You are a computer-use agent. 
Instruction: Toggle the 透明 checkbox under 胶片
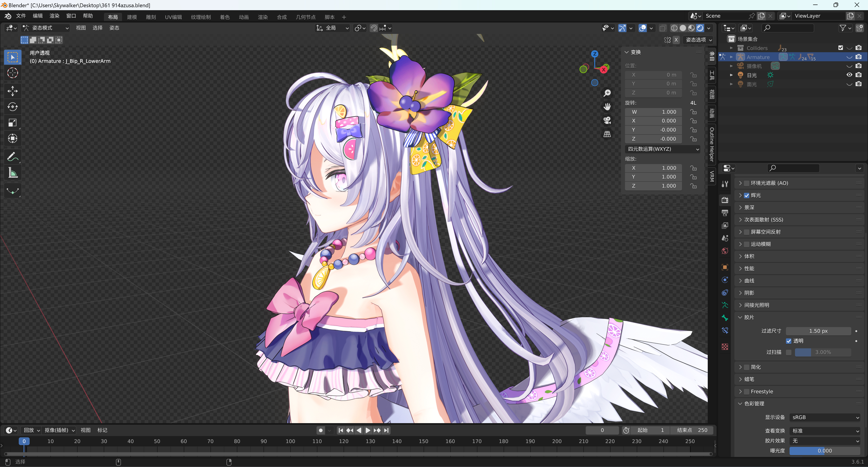point(789,341)
